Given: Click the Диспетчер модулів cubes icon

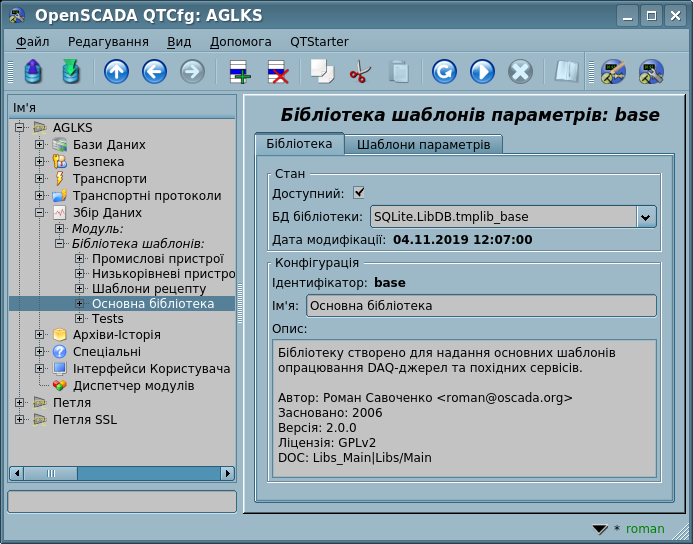Looking at the screenshot, I should tap(59, 386).
